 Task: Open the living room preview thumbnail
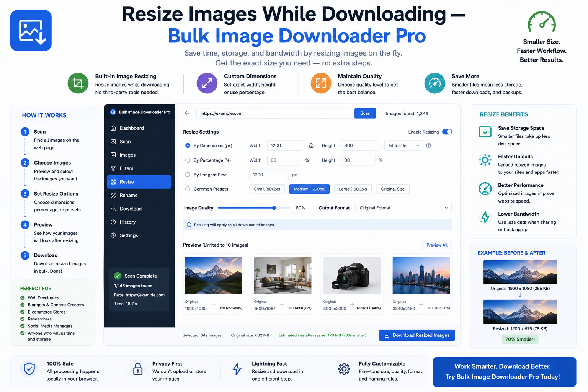coord(283,276)
